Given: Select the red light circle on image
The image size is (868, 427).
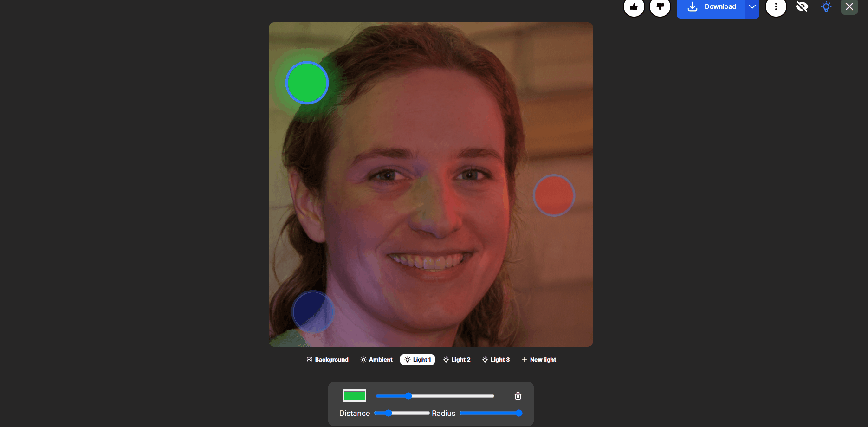Looking at the screenshot, I should 554,195.
